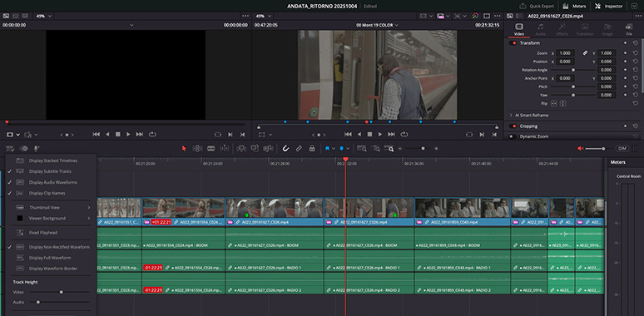
Task: Switch to the Audio tab in Inspector
Action: pos(541,29)
